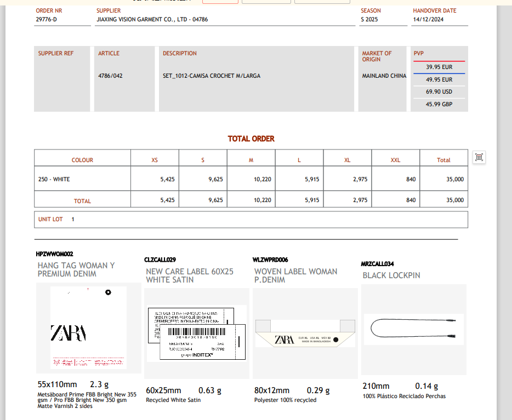
Task: Select the HPZWWOM002 hang tag code
Action: coord(54,254)
